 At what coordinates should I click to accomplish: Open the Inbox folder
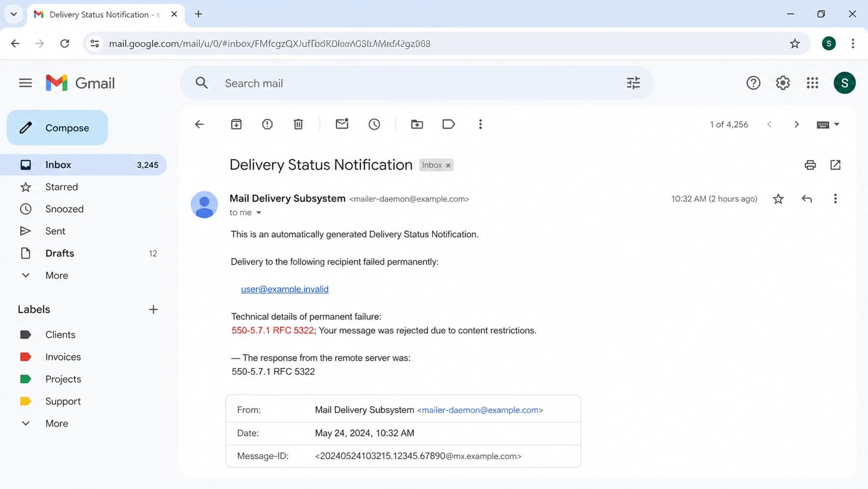click(83, 165)
